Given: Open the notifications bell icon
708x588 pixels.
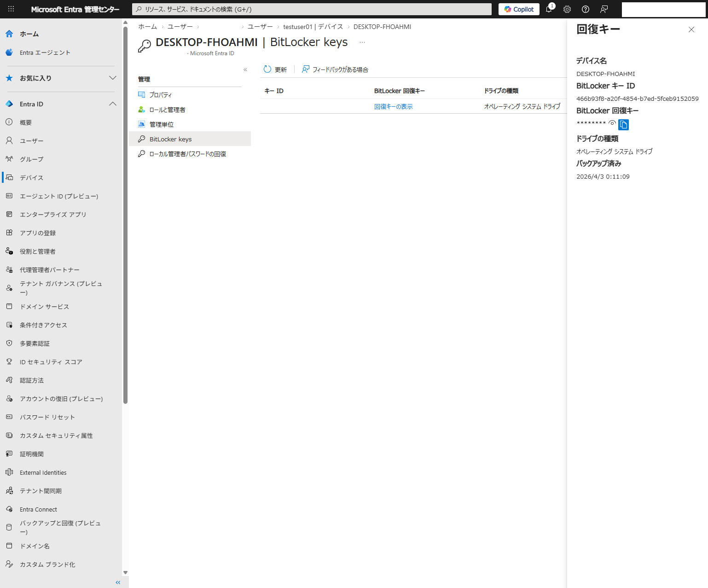Looking at the screenshot, I should (x=549, y=9).
